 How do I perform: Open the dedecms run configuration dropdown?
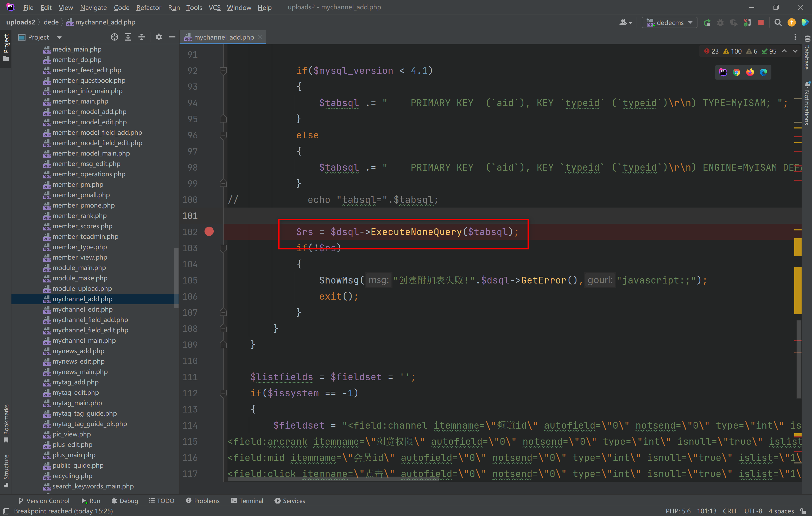pos(669,23)
